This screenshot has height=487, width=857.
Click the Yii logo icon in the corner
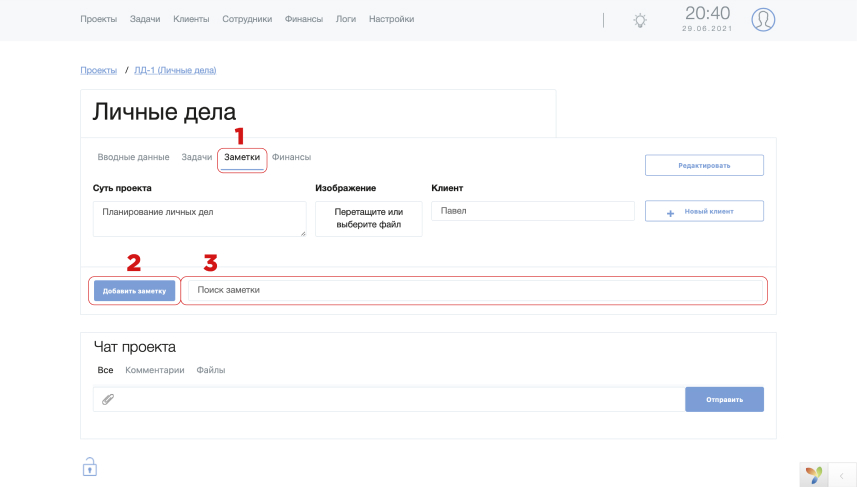[x=814, y=475]
